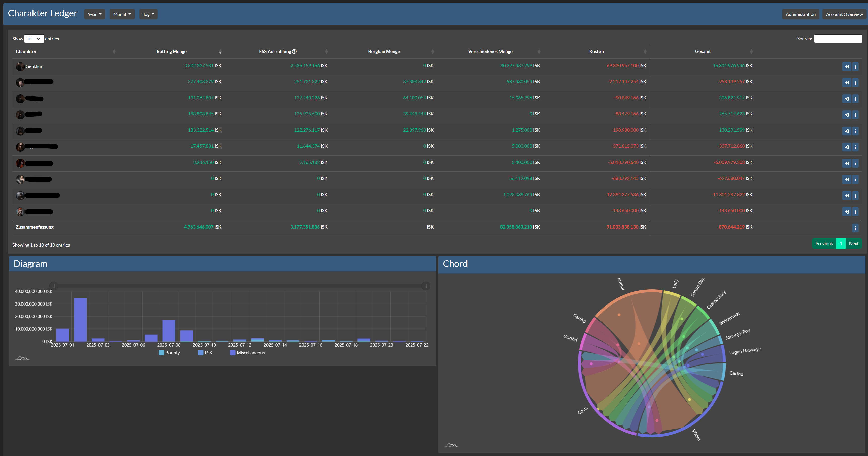The width and height of the screenshot is (868, 456).
Task: Open arrow icon for the -5.009.979.308 ISK row
Action: [x=846, y=163]
